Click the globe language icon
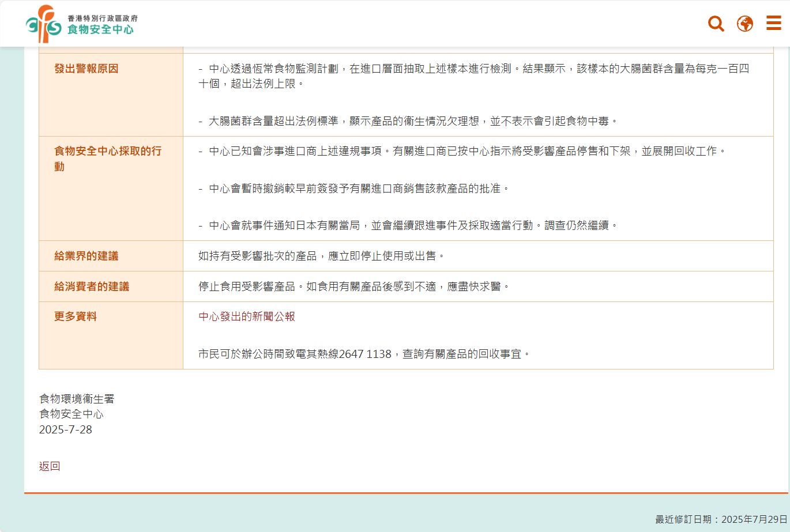This screenshot has height=532, width=790. (x=744, y=24)
